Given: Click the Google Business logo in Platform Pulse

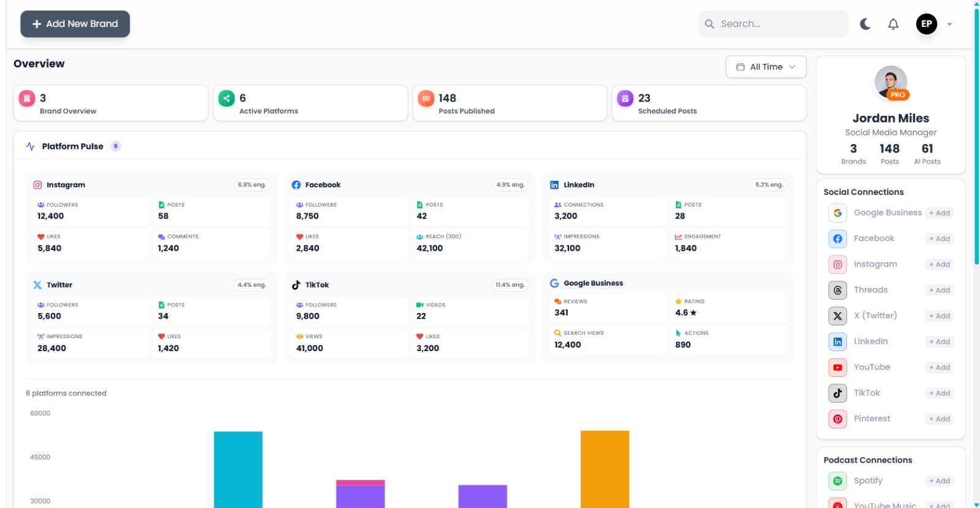Looking at the screenshot, I should tap(554, 283).
